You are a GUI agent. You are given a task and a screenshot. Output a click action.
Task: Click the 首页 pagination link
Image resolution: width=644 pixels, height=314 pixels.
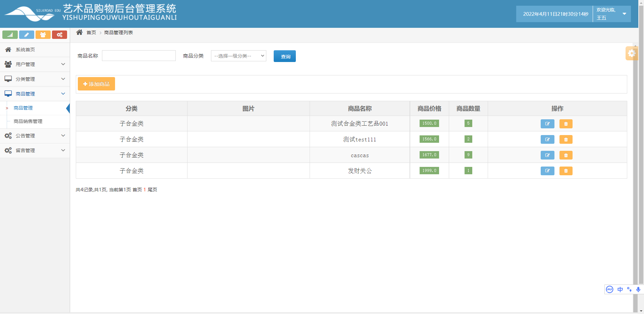[137, 190]
